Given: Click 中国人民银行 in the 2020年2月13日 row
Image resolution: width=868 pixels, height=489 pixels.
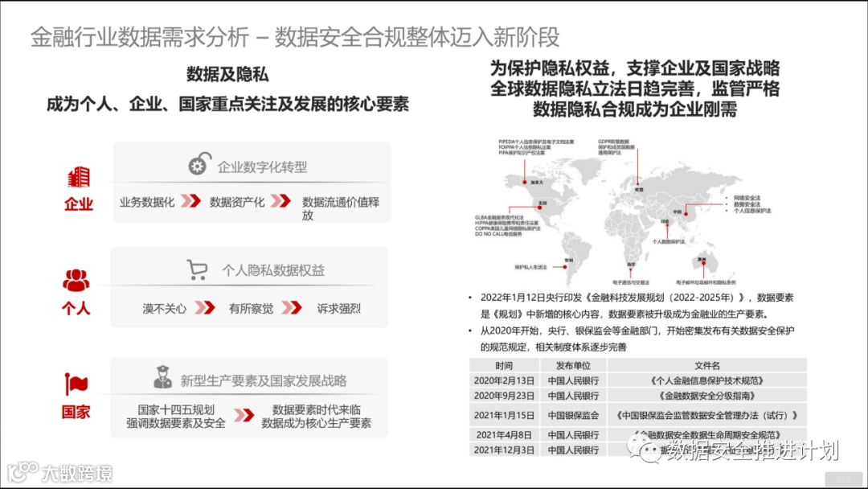Looking at the screenshot, I should 573,380.
